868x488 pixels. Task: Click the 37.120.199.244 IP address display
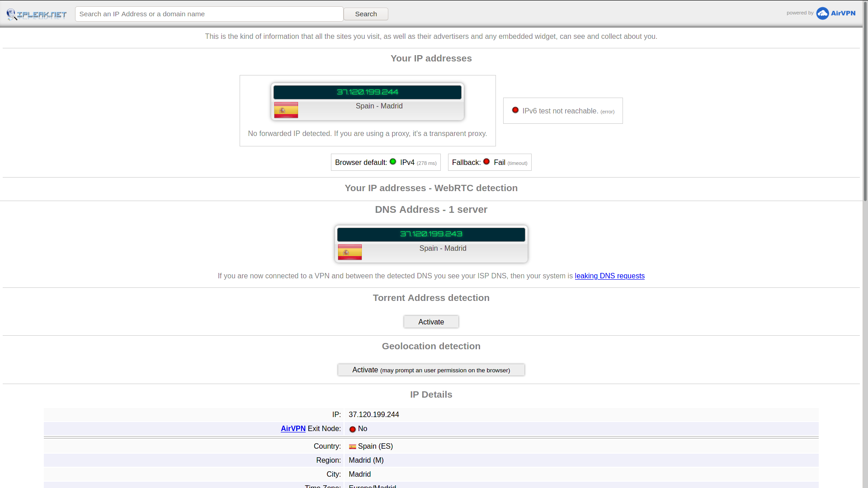367,92
